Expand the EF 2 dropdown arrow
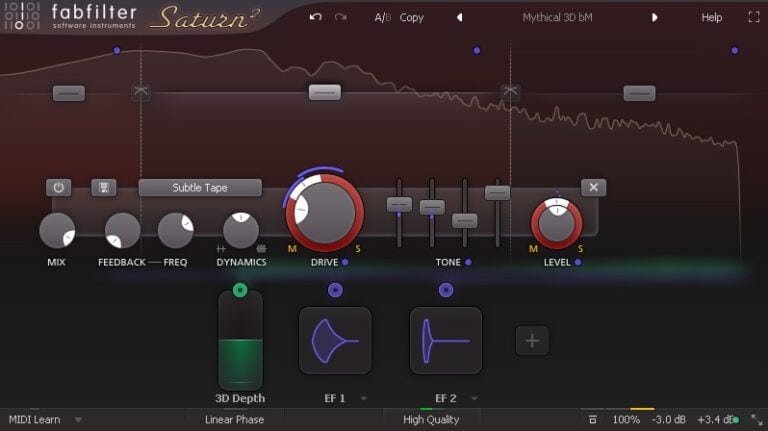 coord(474,399)
